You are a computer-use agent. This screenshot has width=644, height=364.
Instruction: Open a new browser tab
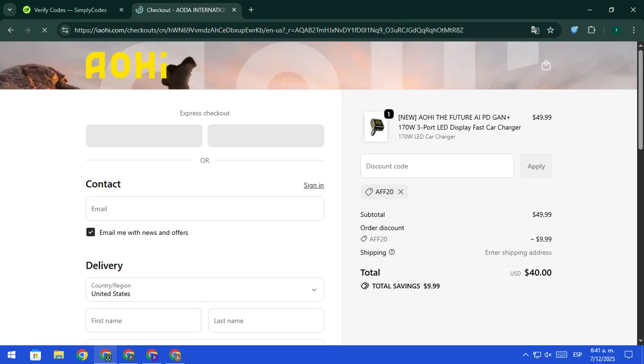click(251, 9)
